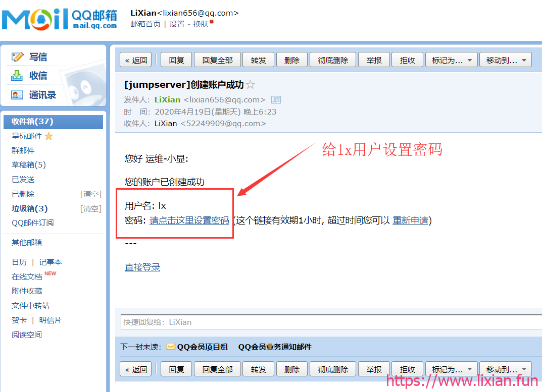Click the compose mail pencil icon
Screen dimensions: 542x392
point(17,57)
